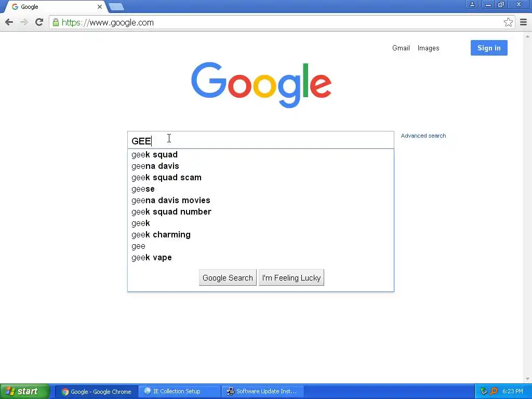Open the Windows start menu
Screen dimensions: 532x399
point(24,392)
